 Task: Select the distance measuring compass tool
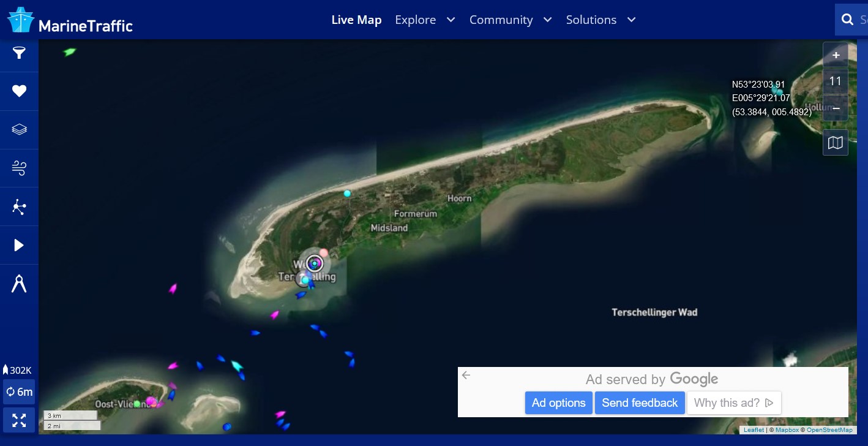coord(19,284)
